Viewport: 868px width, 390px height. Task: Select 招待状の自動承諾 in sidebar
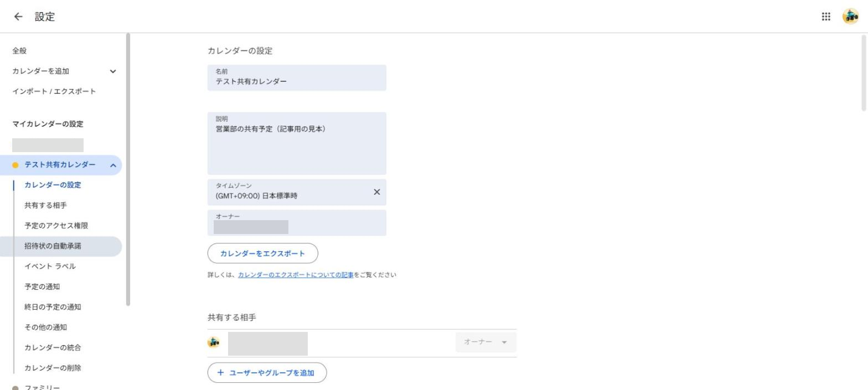pos(60,246)
